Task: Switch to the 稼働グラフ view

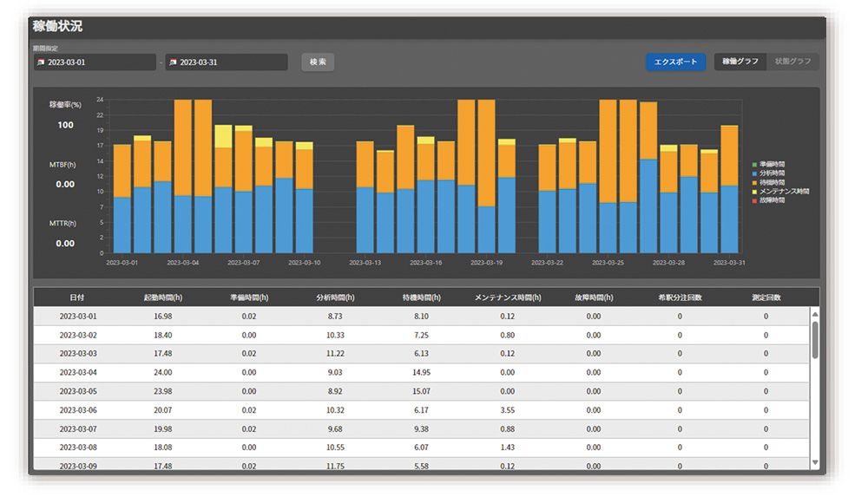Action: (x=740, y=62)
